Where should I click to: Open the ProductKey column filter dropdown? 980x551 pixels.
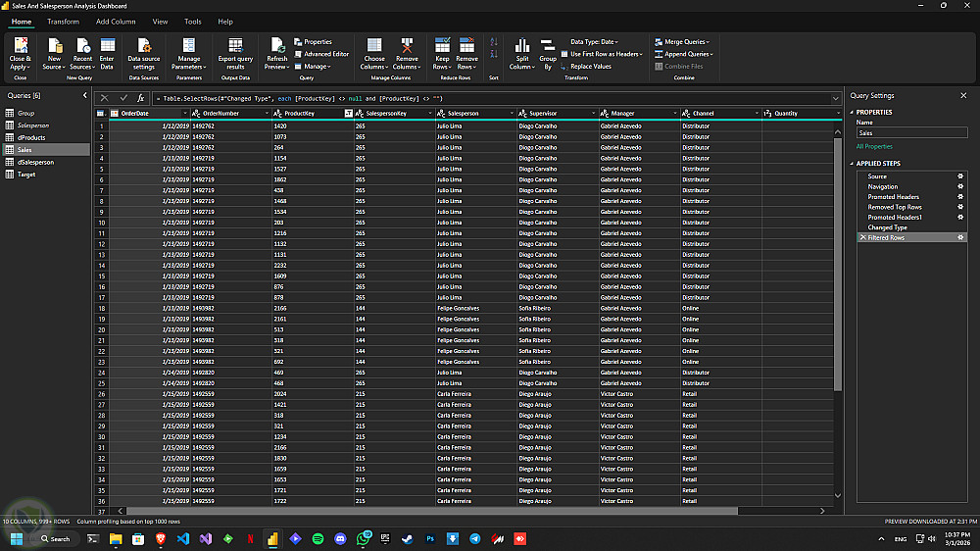(x=349, y=114)
